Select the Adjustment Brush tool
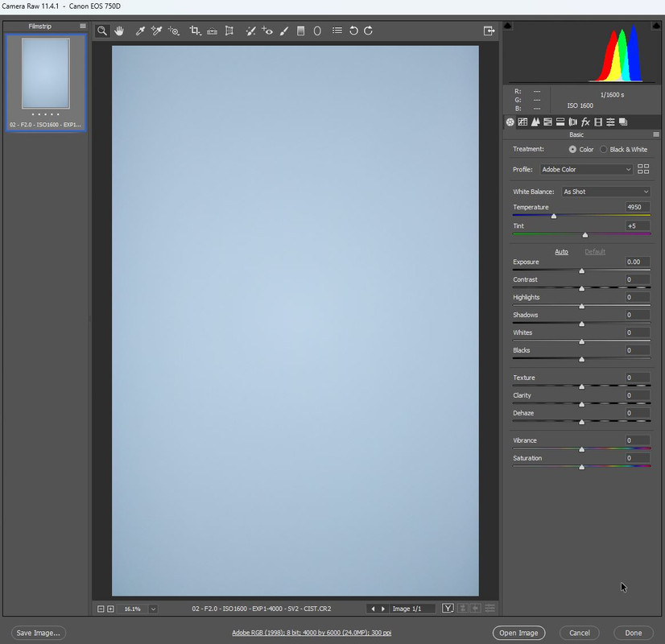The image size is (665, 644). (284, 31)
